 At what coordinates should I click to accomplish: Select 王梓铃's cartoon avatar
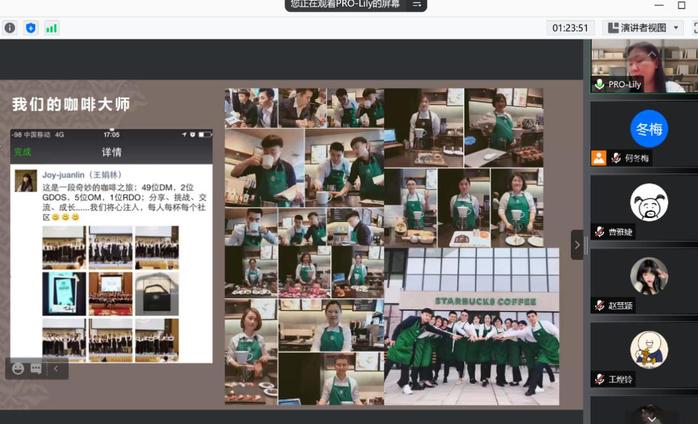tap(649, 350)
